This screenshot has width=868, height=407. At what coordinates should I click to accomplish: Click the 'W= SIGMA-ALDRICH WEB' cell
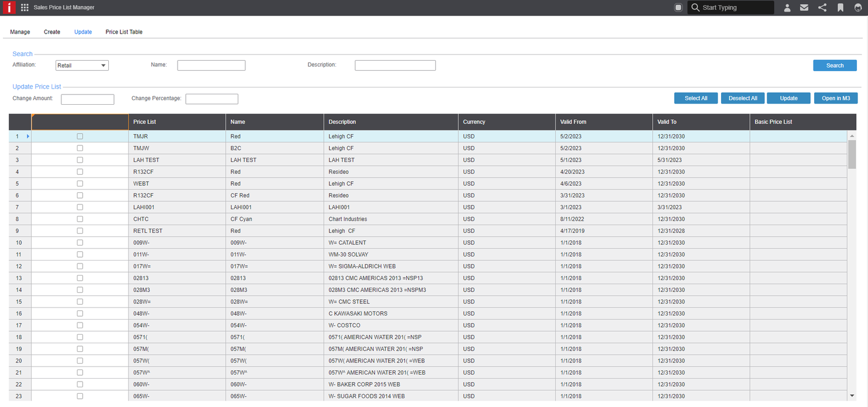tap(391, 266)
